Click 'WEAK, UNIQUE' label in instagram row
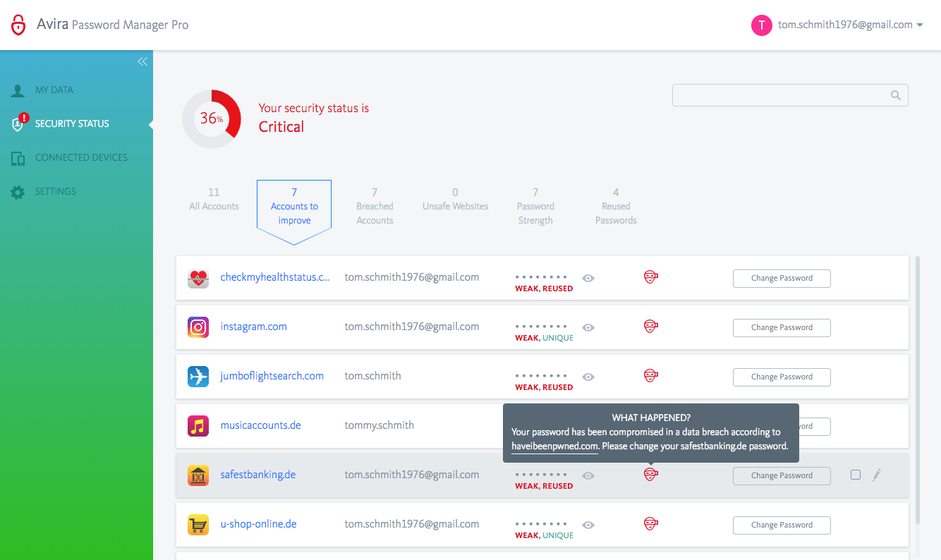The width and height of the screenshot is (941, 560). click(x=544, y=338)
